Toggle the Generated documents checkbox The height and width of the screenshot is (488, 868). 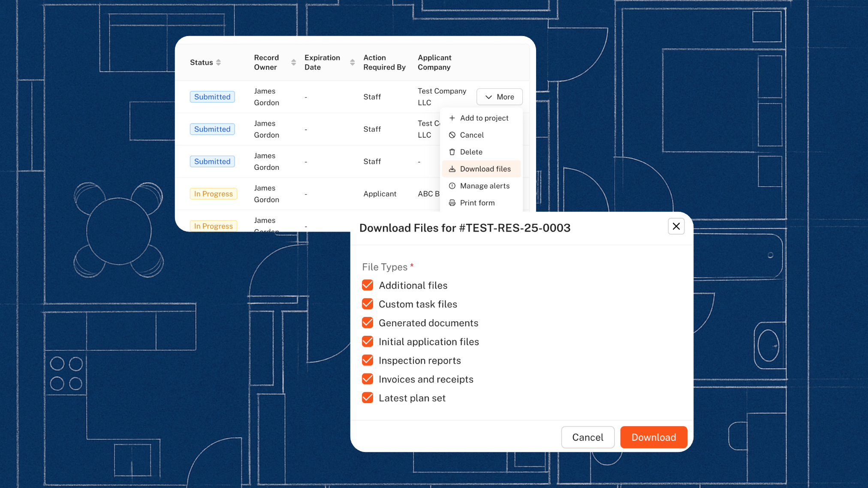[x=368, y=323]
